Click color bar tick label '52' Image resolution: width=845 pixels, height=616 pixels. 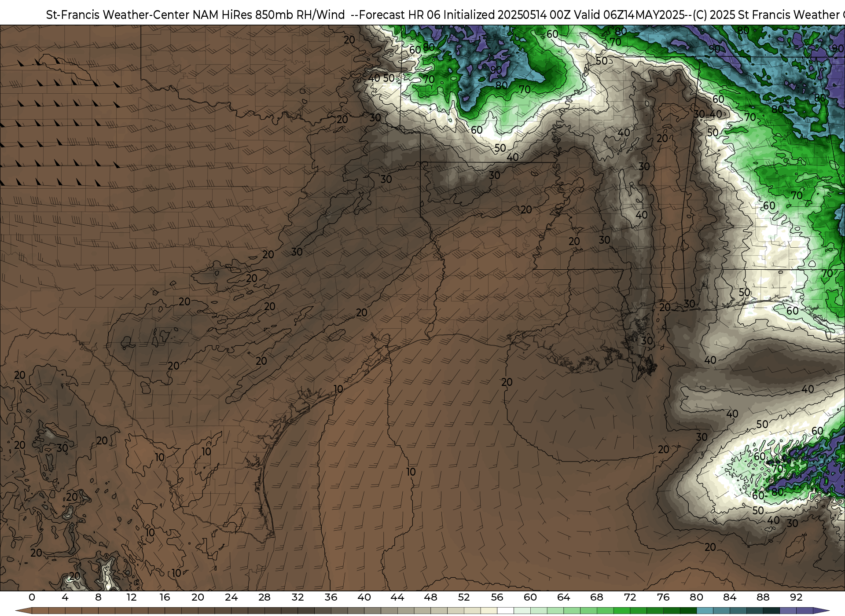pyautogui.click(x=464, y=597)
